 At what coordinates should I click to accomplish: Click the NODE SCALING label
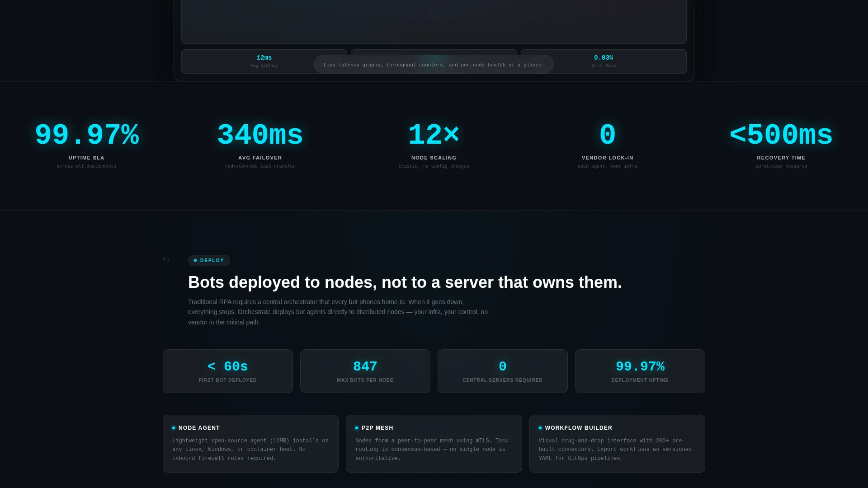(434, 158)
